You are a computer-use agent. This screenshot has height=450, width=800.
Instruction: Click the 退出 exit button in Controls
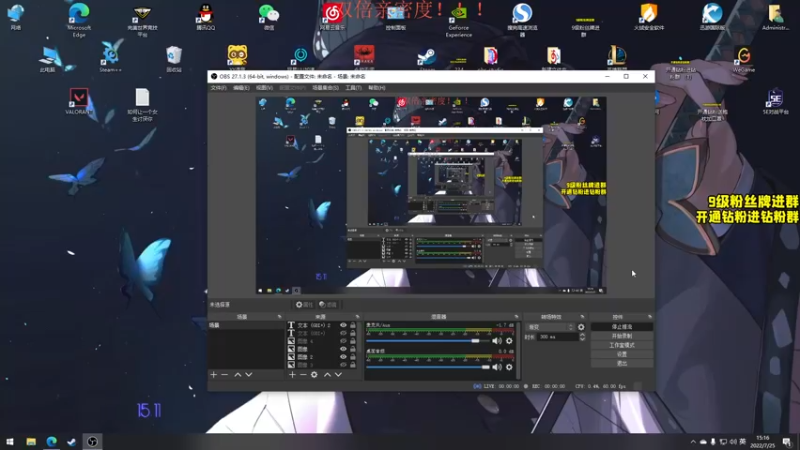[622, 363]
